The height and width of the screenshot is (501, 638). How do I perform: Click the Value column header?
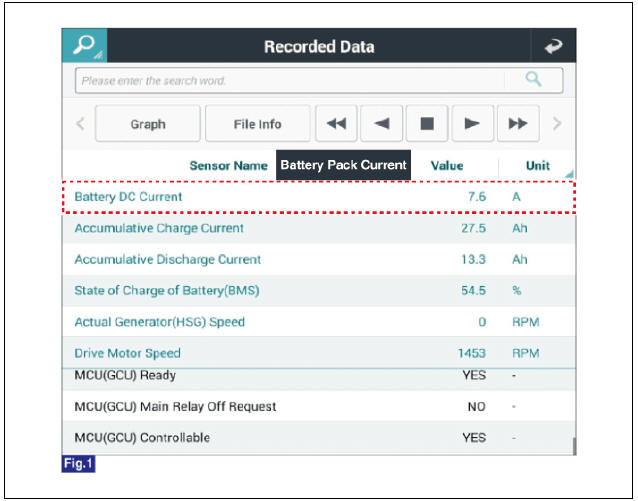click(x=447, y=166)
